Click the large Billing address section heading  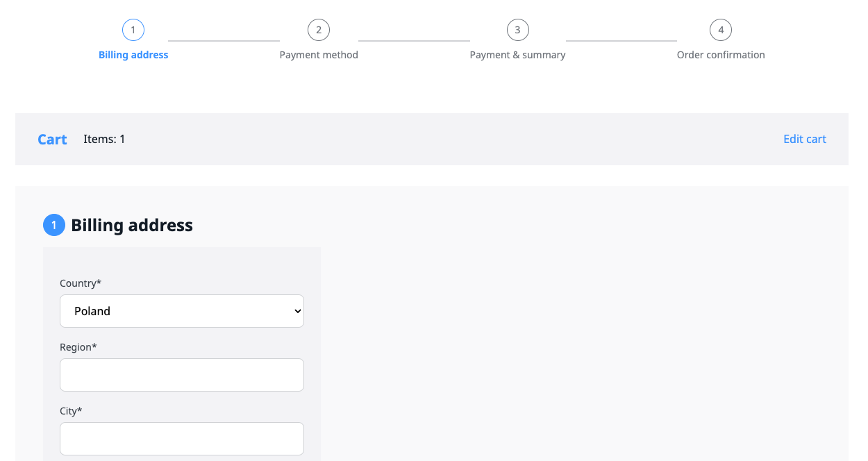click(132, 225)
